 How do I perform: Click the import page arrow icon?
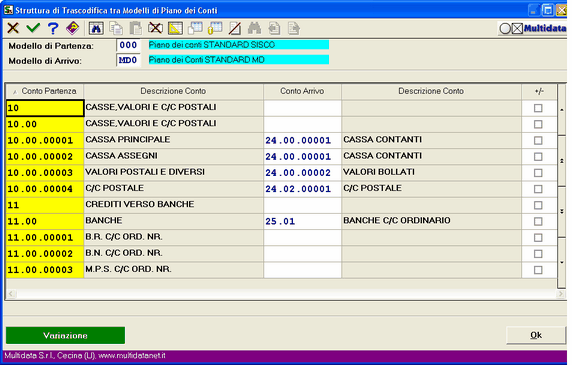pos(274,28)
